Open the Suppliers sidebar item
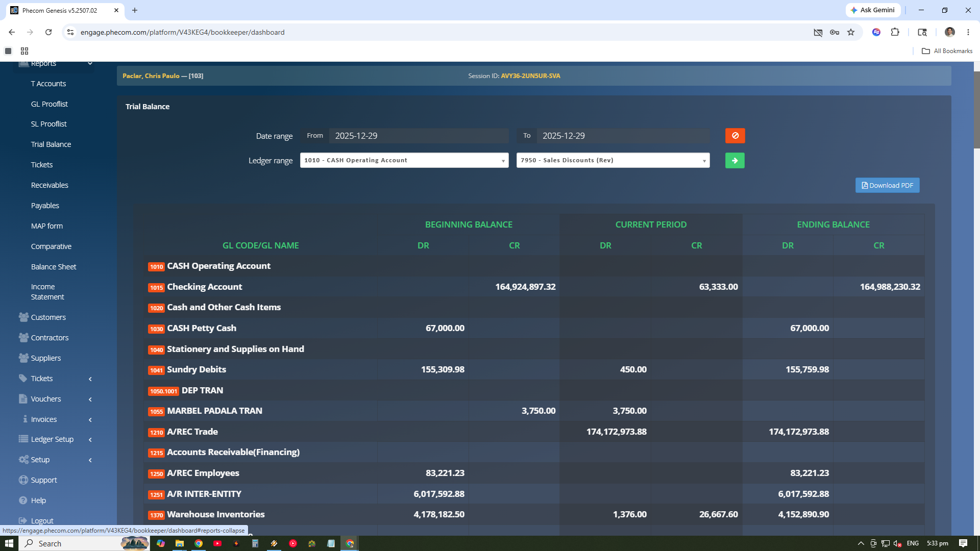 45,358
